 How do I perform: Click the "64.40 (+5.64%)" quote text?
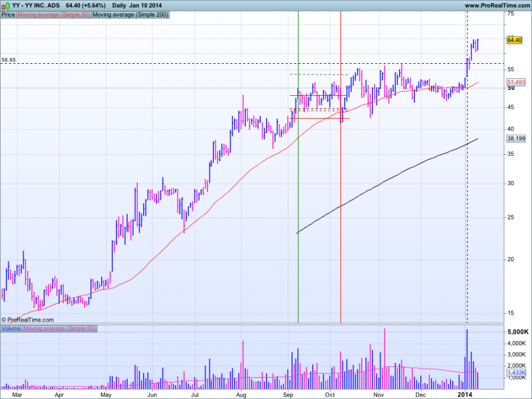pos(86,5)
